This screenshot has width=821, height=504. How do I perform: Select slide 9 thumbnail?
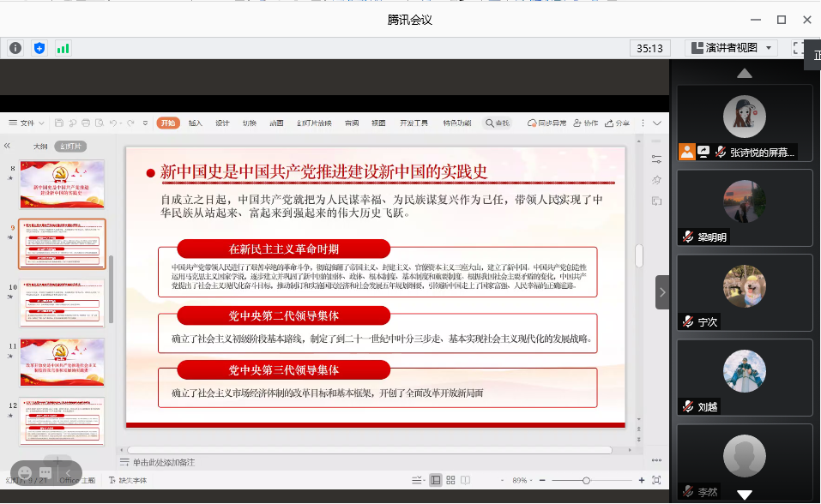(63, 244)
